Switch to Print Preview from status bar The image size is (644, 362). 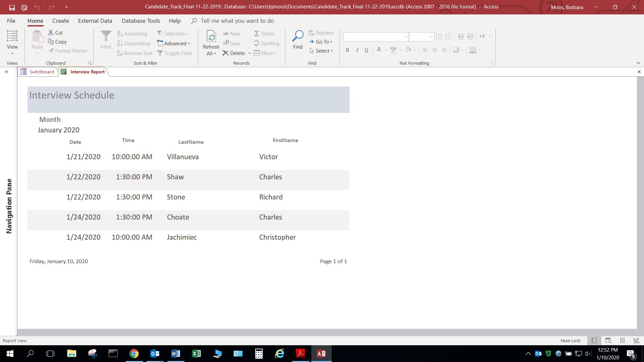pyautogui.click(x=608, y=341)
